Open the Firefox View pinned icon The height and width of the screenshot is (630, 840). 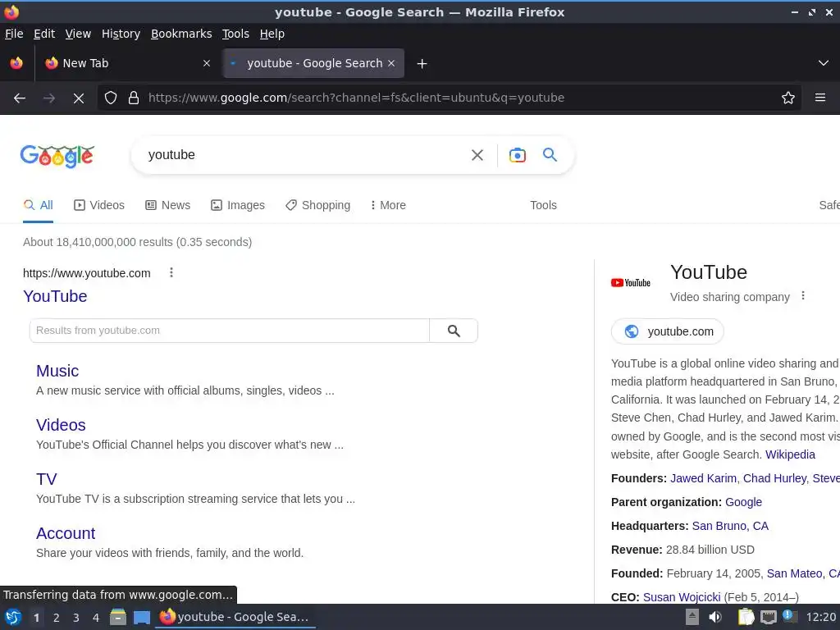(x=16, y=63)
